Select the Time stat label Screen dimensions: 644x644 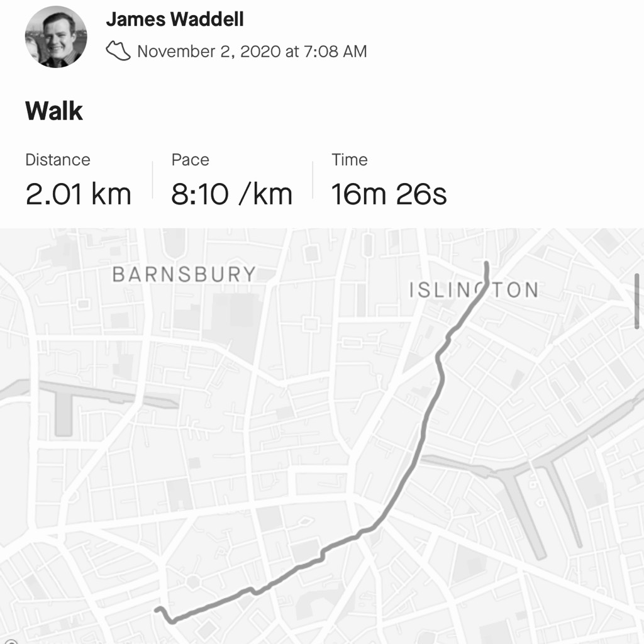pos(350,160)
